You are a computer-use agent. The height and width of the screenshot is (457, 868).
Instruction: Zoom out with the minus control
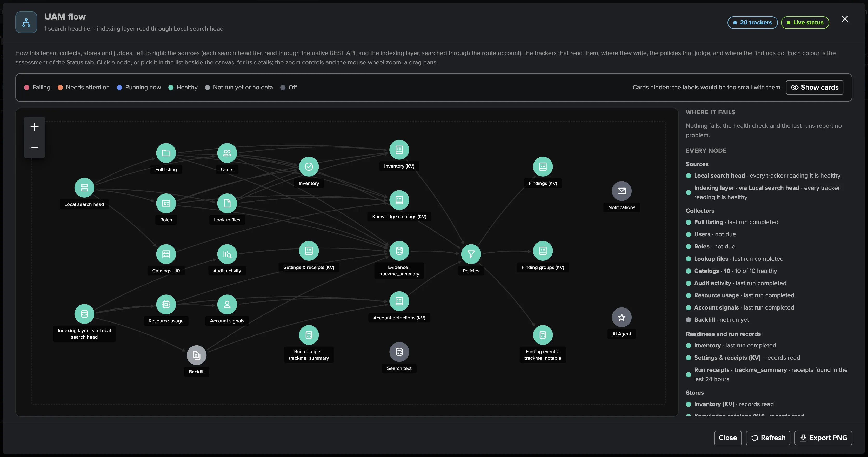(34, 148)
